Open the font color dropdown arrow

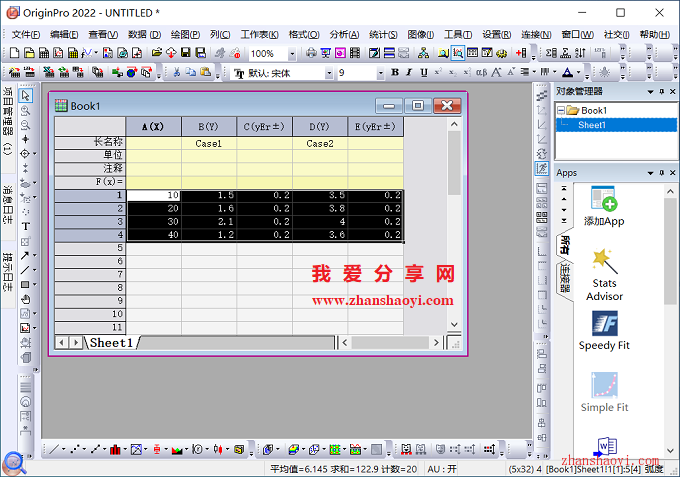(579, 72)
